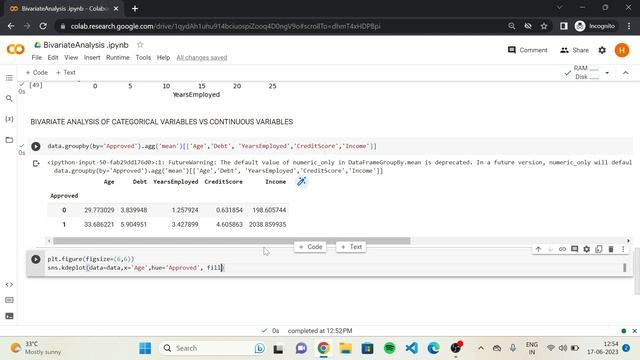Delete the cell with the trash icon
Screen dimensions: 640x360
pos(611,249)
